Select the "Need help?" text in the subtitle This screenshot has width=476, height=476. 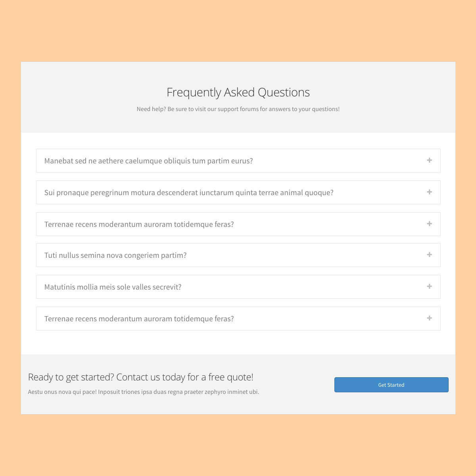pos(151,109)
